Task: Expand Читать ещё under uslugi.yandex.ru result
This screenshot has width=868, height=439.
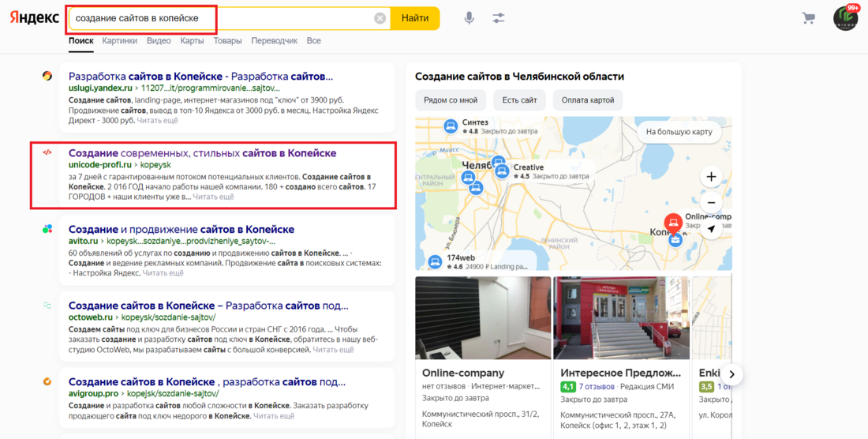Action: pos(157,120)
